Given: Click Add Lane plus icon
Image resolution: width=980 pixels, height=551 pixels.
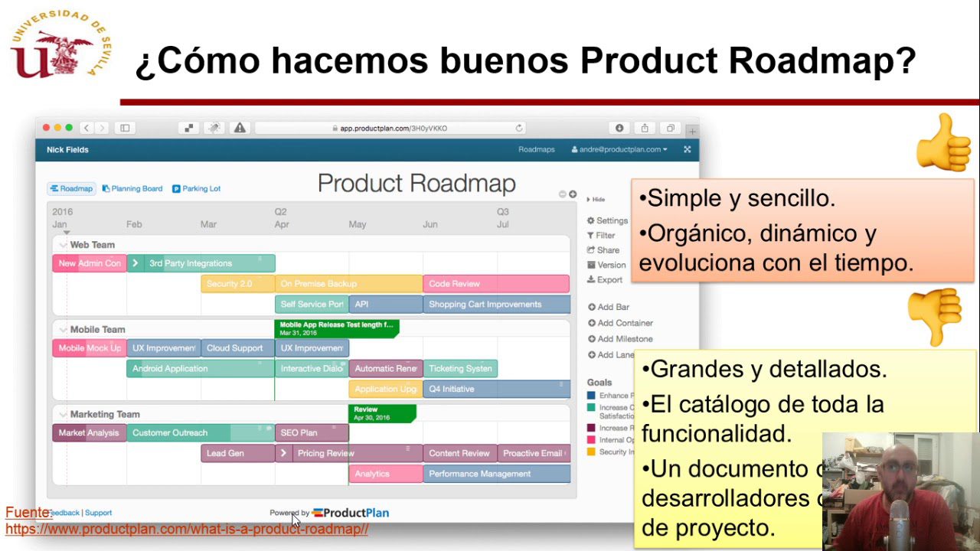Looking at the screenshot, I should coord(593,354).
